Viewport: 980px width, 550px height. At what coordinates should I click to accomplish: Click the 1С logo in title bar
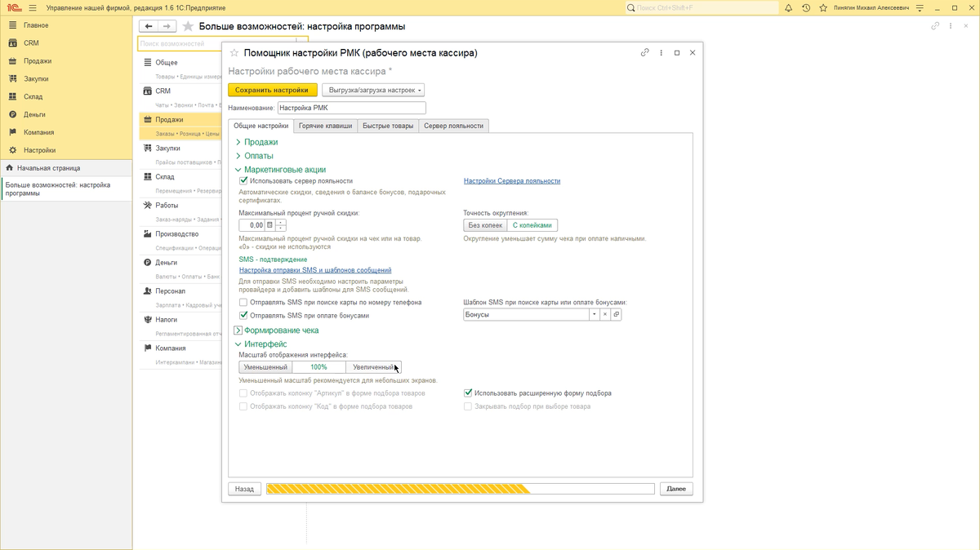[x=14, y=8]
